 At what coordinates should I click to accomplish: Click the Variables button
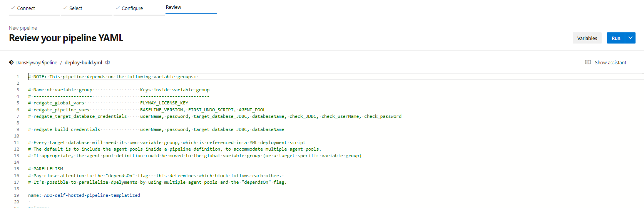pyautogui.click(x=587, y=38)
